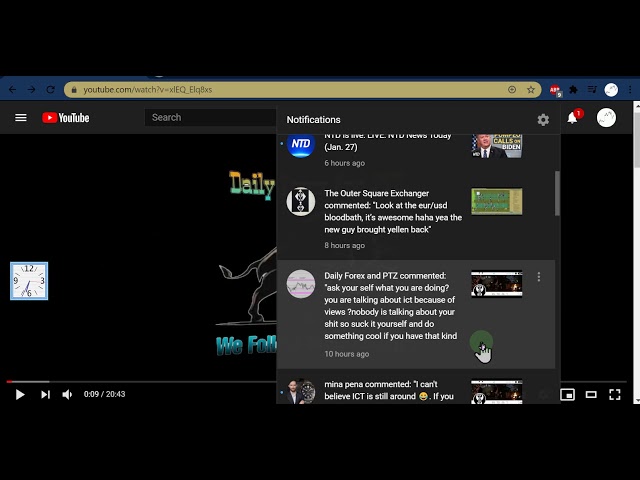
Task: Open options for Daily Forex notification
Action: click(x=539, y=277)
